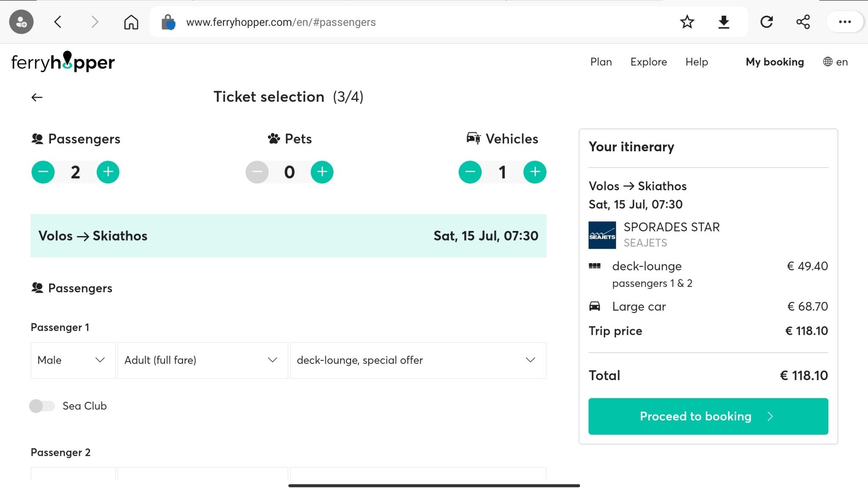Click Proceed to booking button
The image size is (868, 492).
click(708, 416)
